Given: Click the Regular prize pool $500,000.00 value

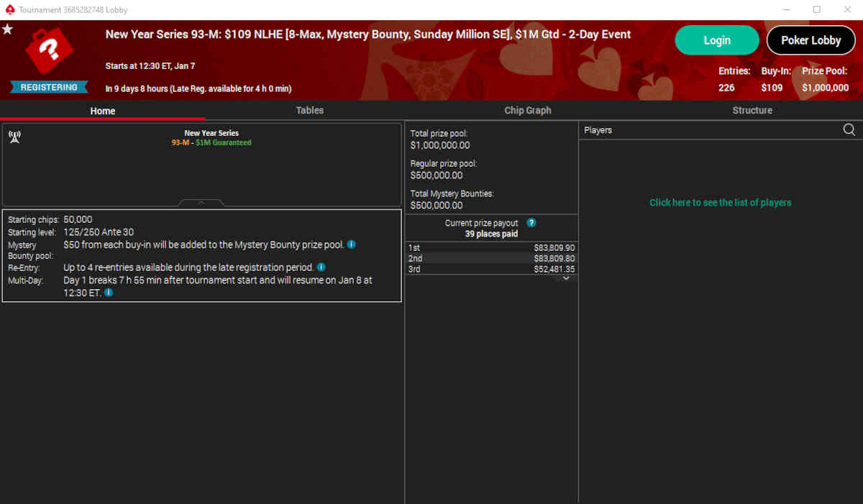Looking at the screenshot, I should 437,175.
